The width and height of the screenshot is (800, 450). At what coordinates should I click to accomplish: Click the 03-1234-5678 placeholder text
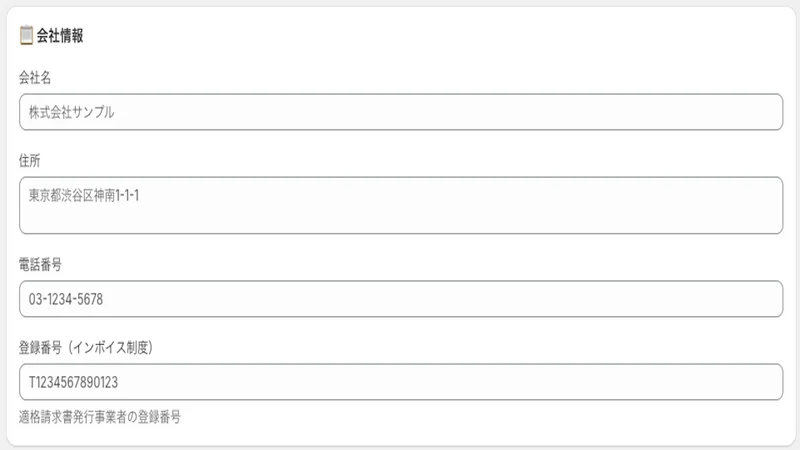tap(66, 299)
